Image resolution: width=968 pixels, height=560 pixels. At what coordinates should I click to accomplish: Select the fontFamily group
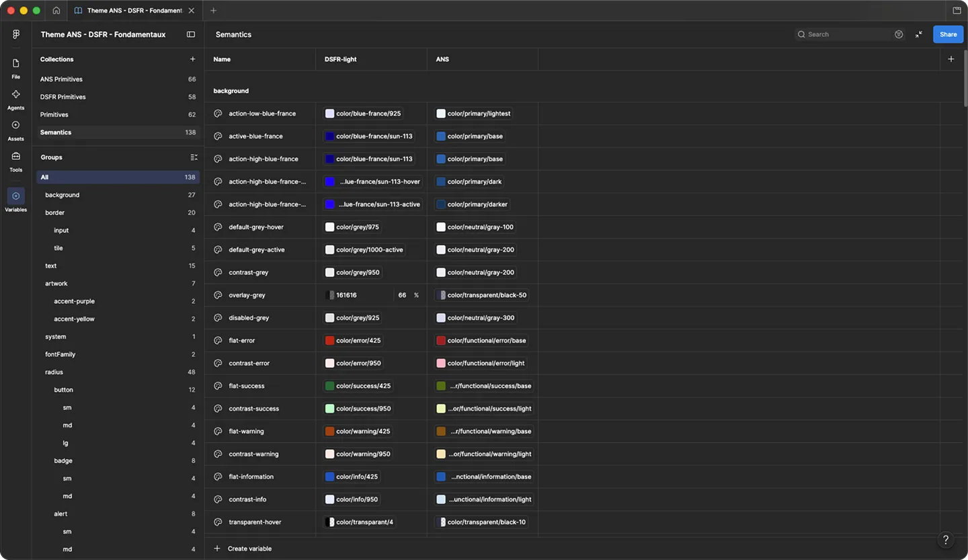click(118, 354)
